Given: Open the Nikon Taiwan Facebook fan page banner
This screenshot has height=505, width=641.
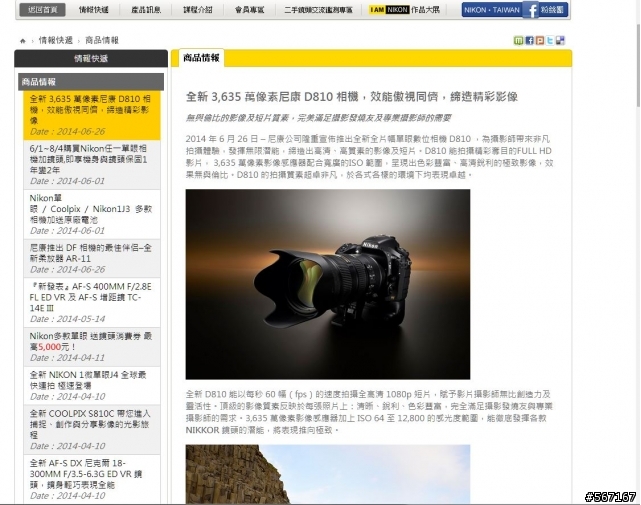Looking at the screenshot, I should (515, 10).
